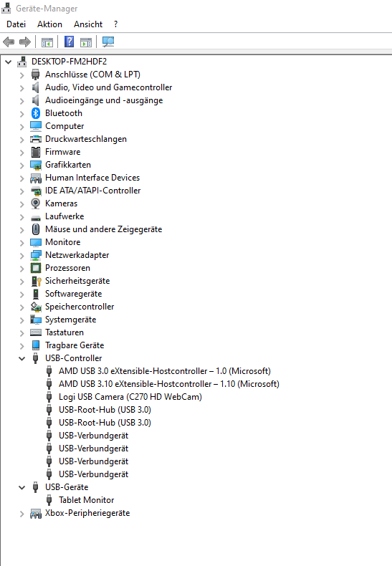Select the Audioeingänge und -ausgänge label
Viewport: 392px width, 566px height.
click(104, 100)
